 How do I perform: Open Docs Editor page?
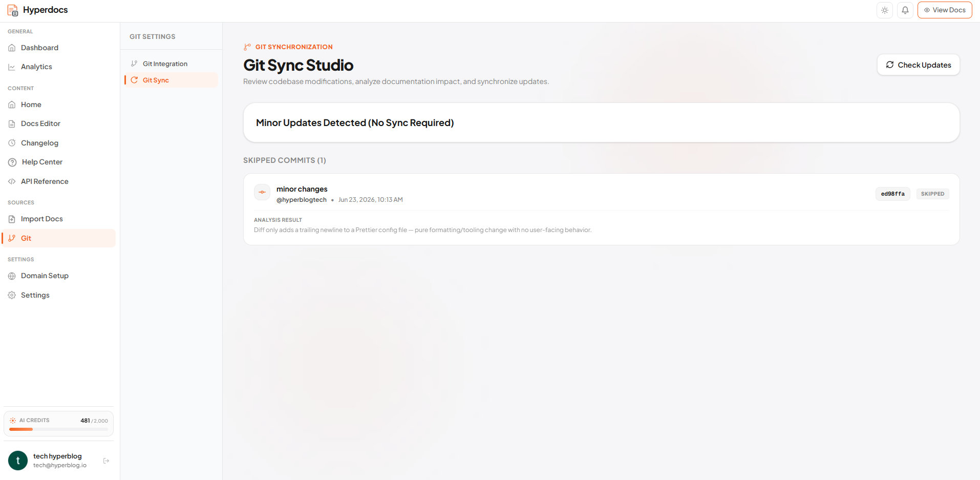point(59,123)
